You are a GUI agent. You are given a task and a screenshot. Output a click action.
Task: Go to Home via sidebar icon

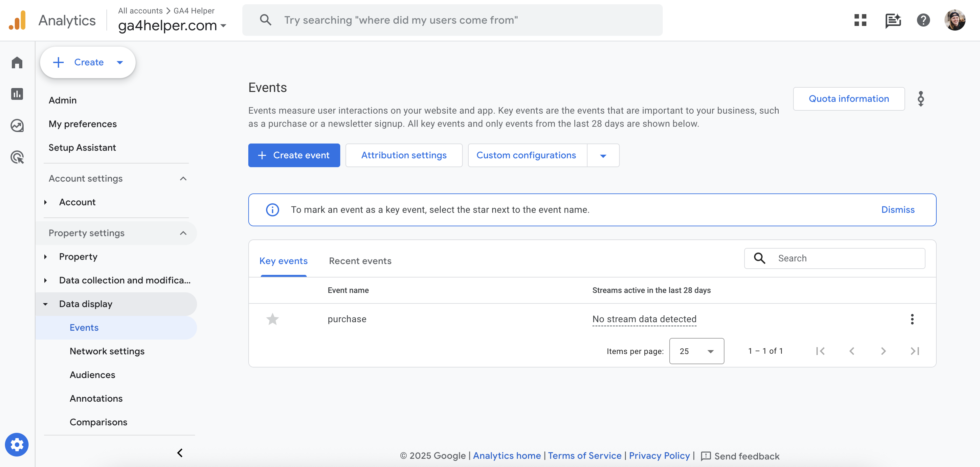tap(17, 62)
